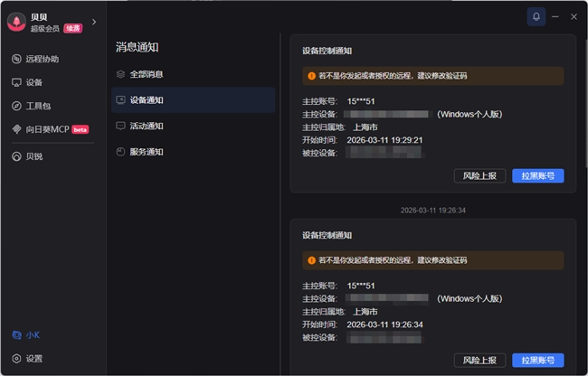588x376 pixels.
Task: Open 设置 gear icon at bottom
Action: click(16, 358)
